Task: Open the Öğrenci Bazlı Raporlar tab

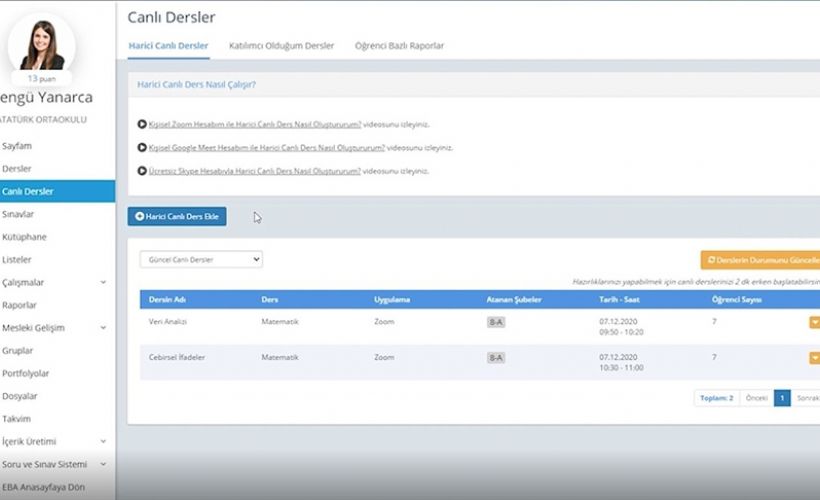Action: [x=399, y=46]
